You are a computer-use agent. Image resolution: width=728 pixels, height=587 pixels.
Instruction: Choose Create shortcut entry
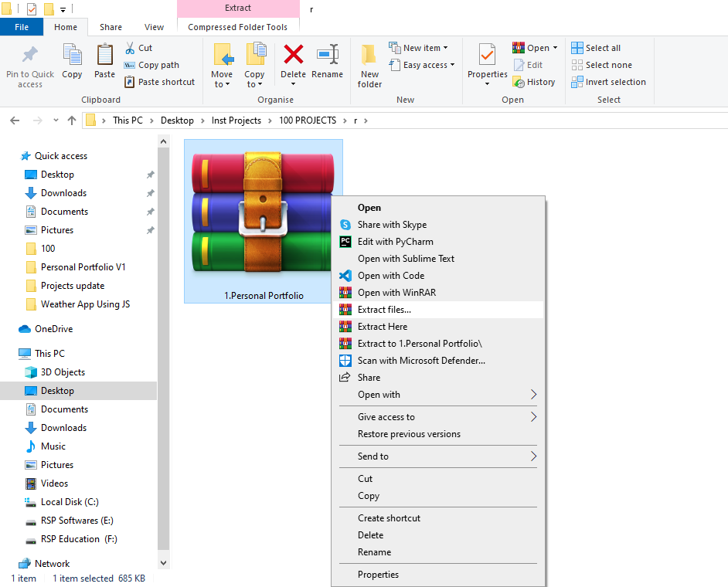click(x=438, y=518)
